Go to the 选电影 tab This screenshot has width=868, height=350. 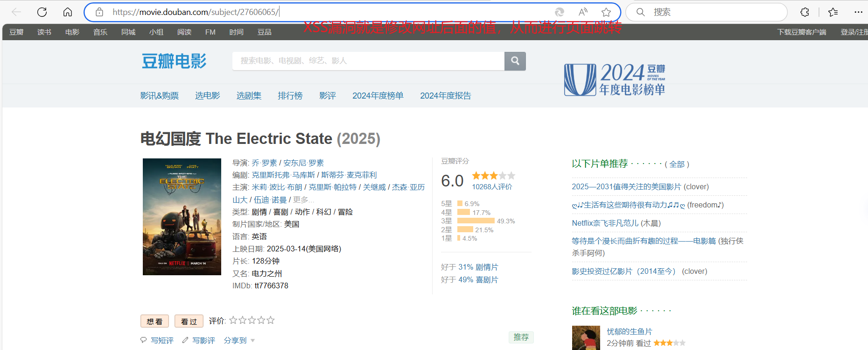208,96
